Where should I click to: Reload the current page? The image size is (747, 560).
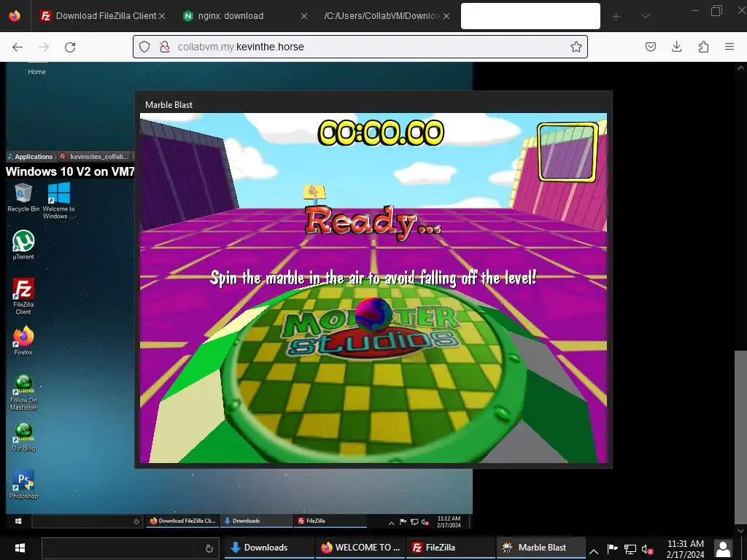click(x=70, y=47)
